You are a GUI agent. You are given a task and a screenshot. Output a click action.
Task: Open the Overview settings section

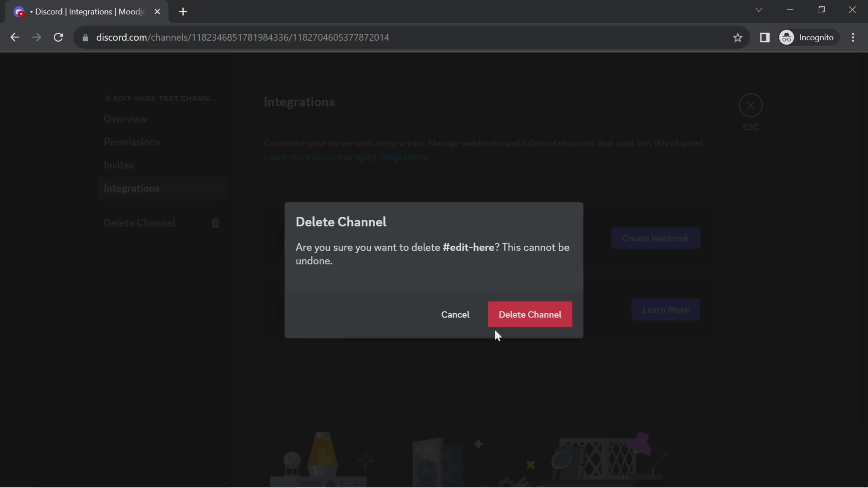[125, 119]
